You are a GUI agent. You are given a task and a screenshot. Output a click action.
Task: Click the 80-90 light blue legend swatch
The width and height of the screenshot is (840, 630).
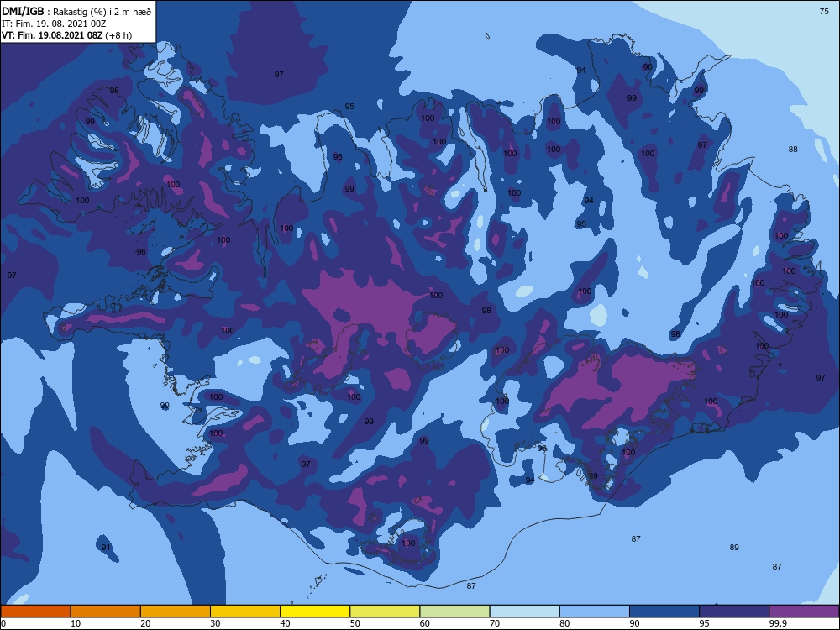click(x=595, y=612)
